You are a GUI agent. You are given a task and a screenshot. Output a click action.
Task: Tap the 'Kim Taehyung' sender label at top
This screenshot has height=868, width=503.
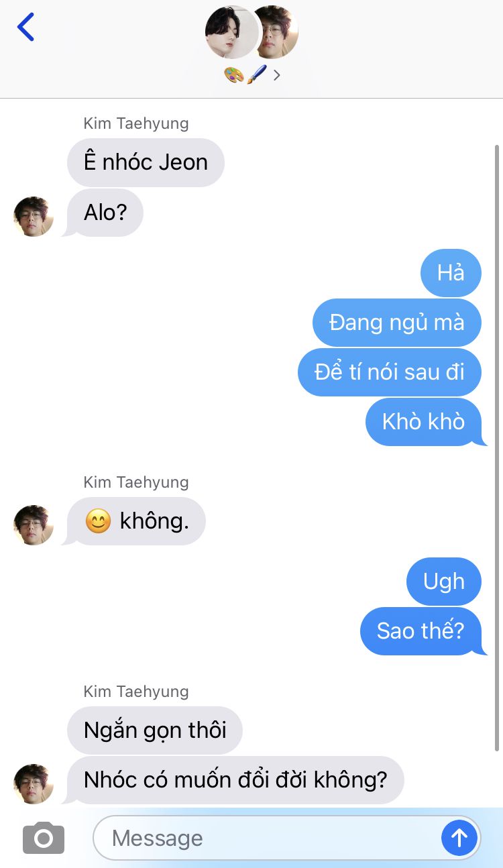coord(136,123)
